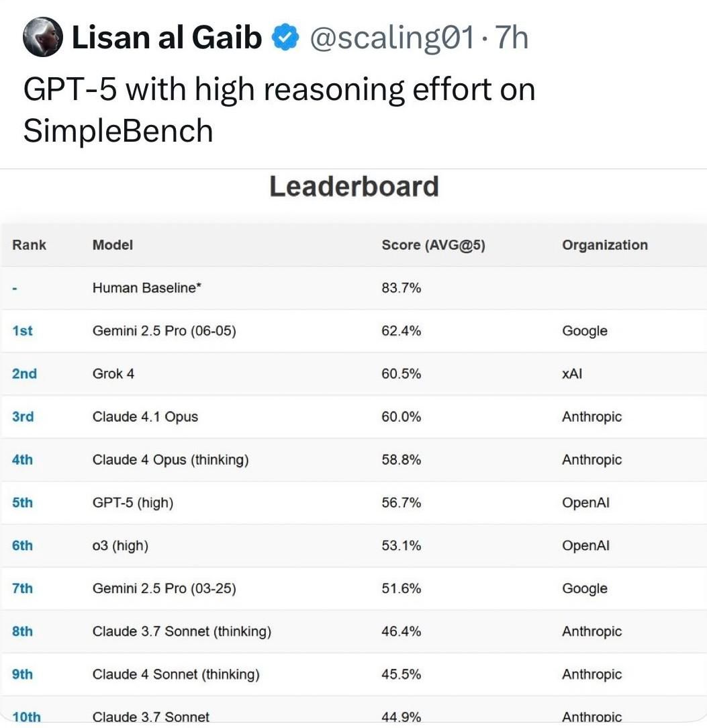Click the o3 (high) model name
This screenshot has width=707, height=728.
tap(120, 546)
